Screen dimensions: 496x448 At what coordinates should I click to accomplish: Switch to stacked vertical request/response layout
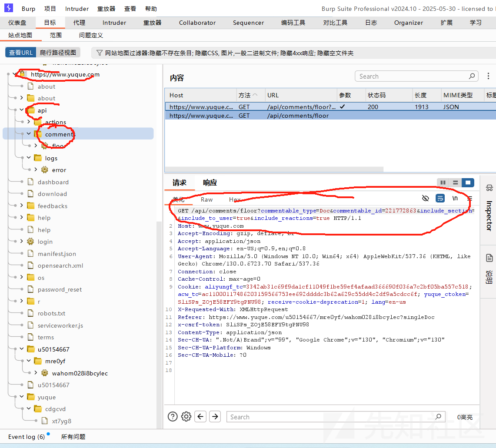coord(455,183)
